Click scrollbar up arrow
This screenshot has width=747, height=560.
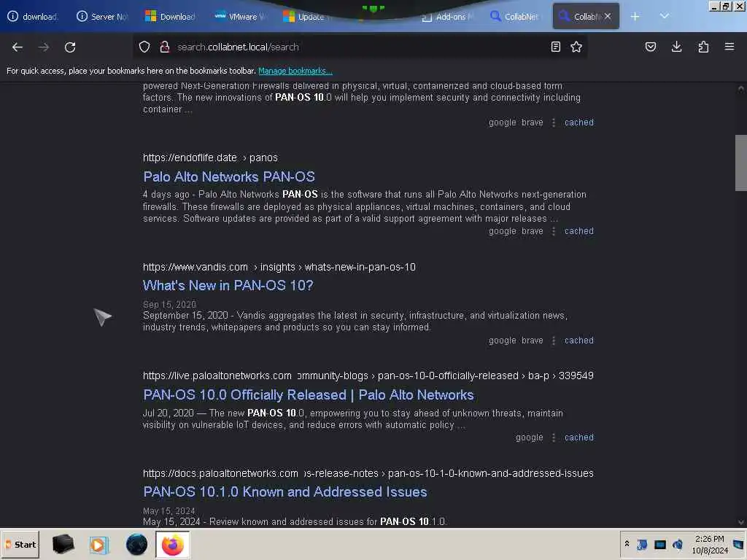click(x=741, y=88)
